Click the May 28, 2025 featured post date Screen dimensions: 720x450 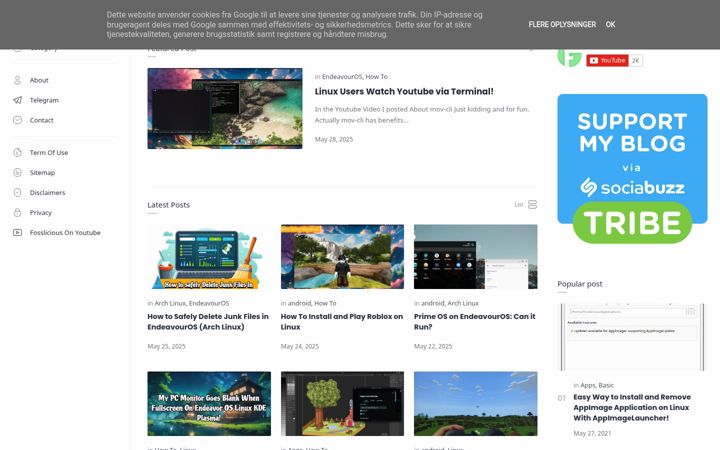coord(334,139)
